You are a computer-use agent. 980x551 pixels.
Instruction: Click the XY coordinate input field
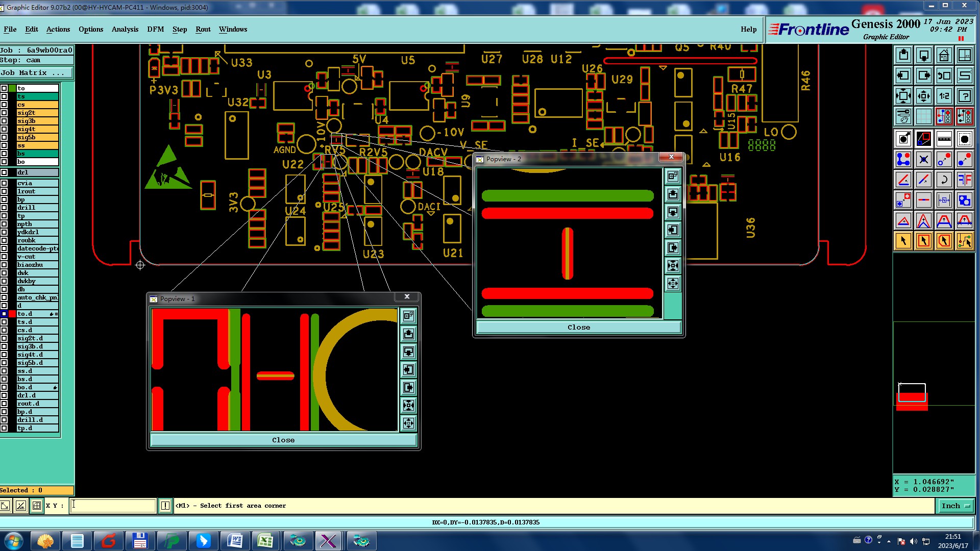pyautogui.click(x=113, y=506)
